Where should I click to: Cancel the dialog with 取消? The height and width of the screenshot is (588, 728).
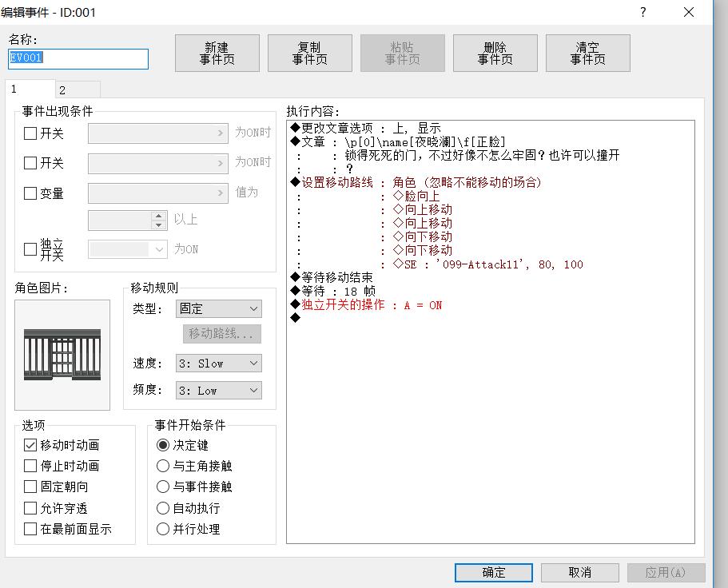coord(580,572)
